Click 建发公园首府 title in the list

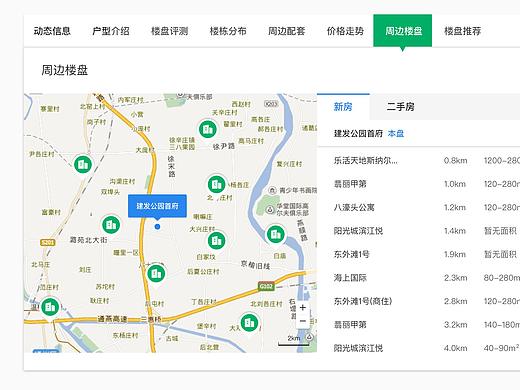tap(358, 134)
